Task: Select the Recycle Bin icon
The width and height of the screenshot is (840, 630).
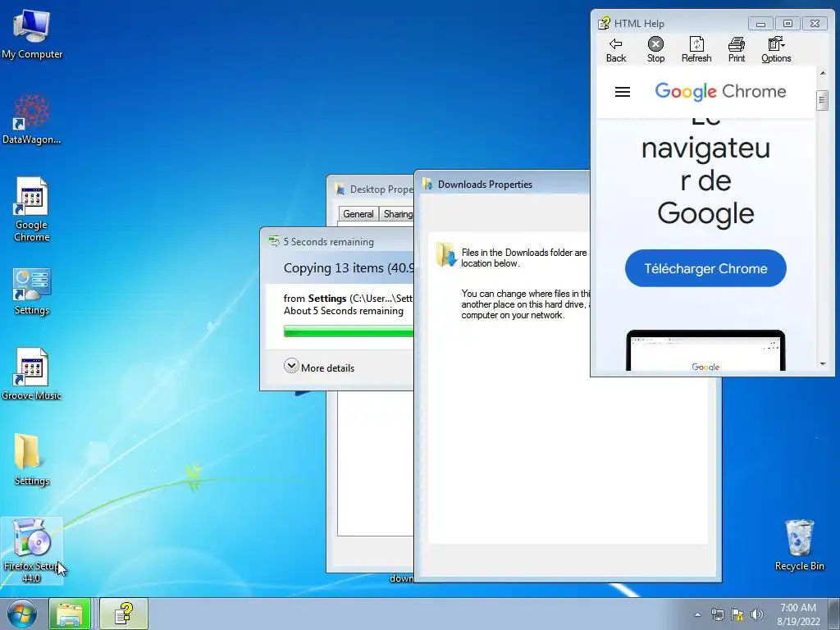Action: coord(799,545)
